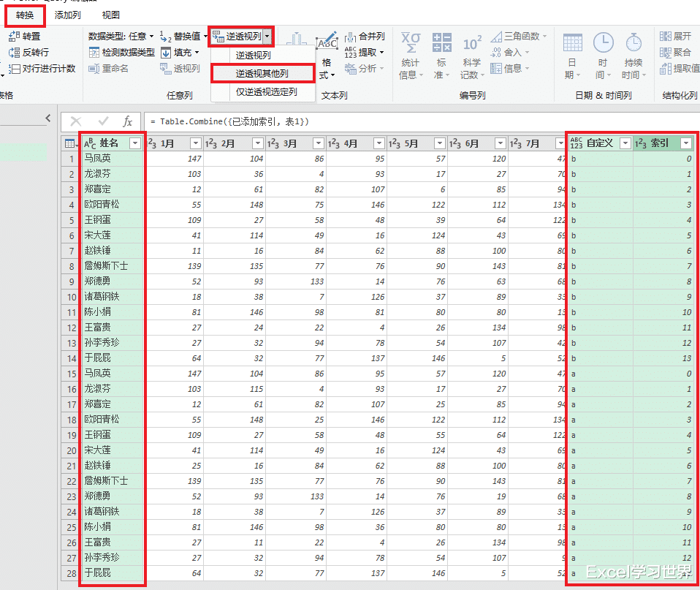
Task: Open the Data Type (数据类型: 任意) dropdown
Action: 121,36
